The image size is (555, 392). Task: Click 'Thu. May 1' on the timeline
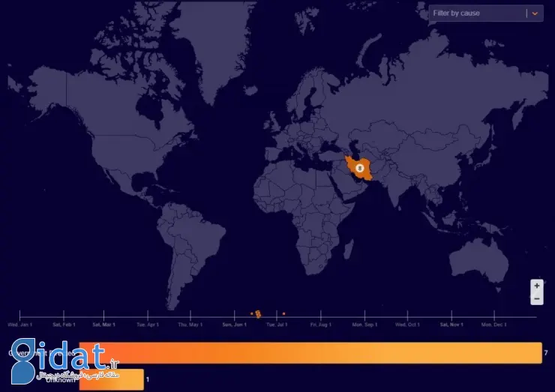(x=190, y=325)
